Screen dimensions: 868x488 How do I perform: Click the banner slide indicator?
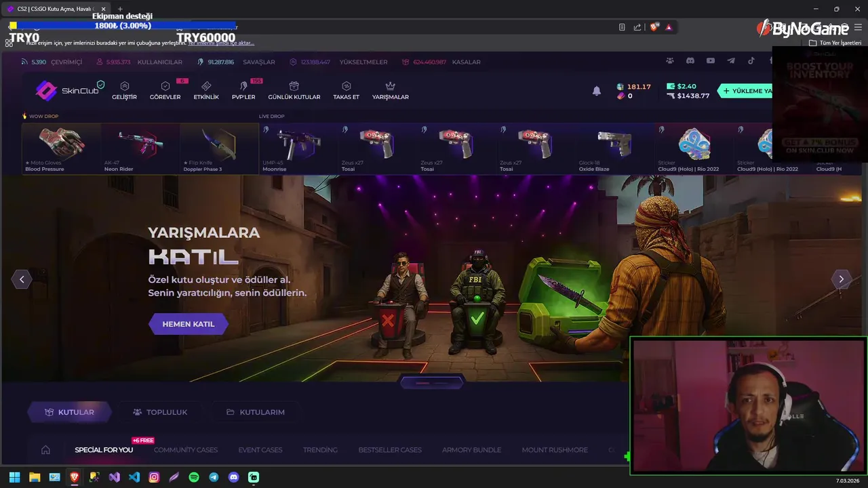click(432, 383)
